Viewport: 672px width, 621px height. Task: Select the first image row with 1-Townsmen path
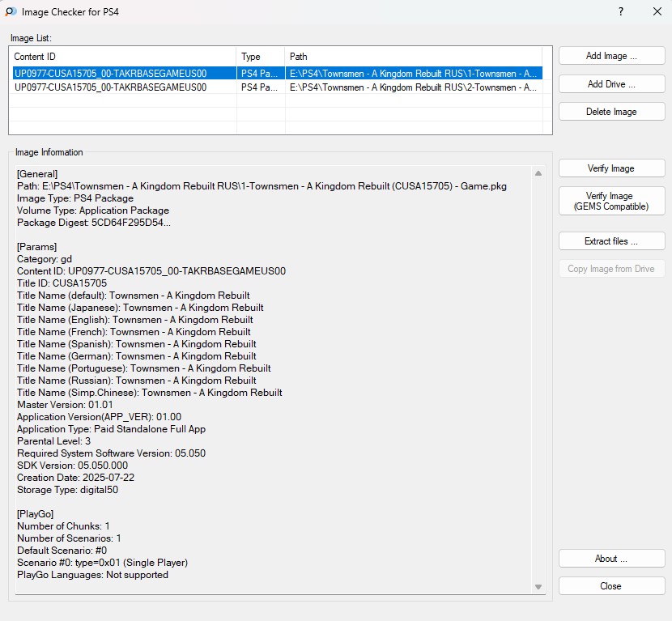[278, 74]
